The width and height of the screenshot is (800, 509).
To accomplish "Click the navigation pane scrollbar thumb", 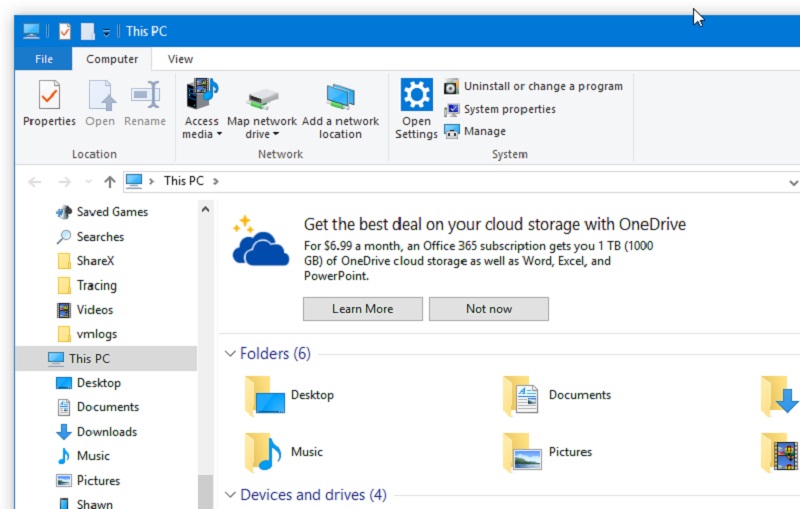I will pyautogui.click(x=205, y=492).
